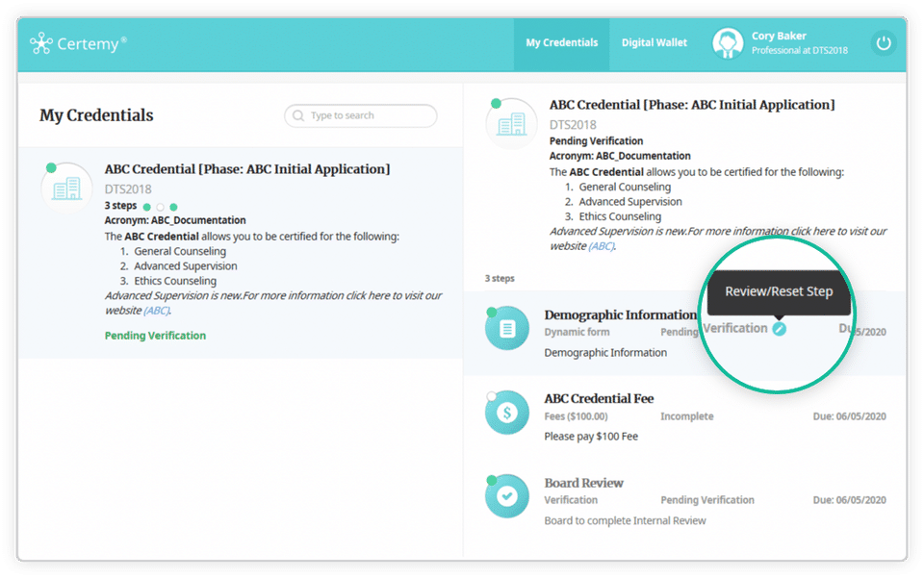The image size is (924, 578).
Task: Click Professional at DTS2018 subtitle
Action: coord(800,51)
